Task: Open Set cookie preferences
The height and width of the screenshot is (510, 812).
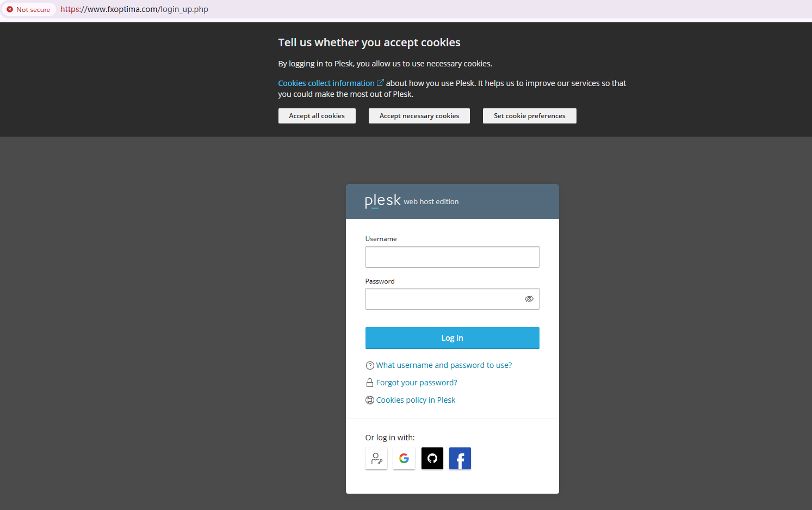Action: coord(530,116)
